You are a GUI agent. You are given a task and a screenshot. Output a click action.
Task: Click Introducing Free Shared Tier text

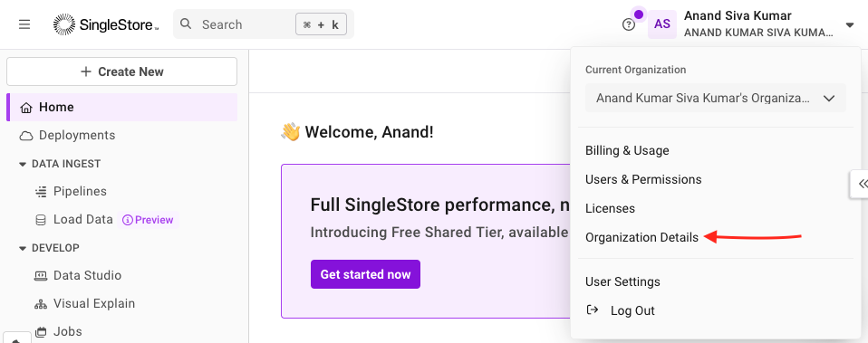click(440, 232)
